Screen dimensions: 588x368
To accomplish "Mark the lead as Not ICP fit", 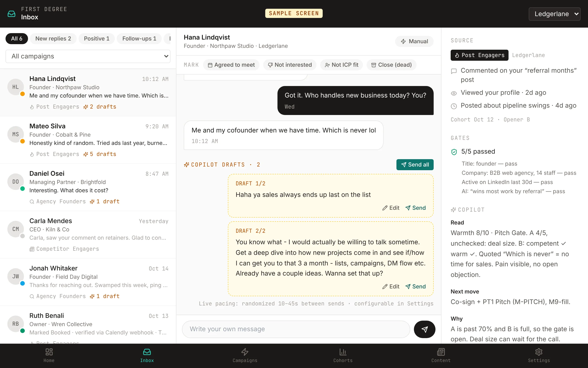I will 341,65.
